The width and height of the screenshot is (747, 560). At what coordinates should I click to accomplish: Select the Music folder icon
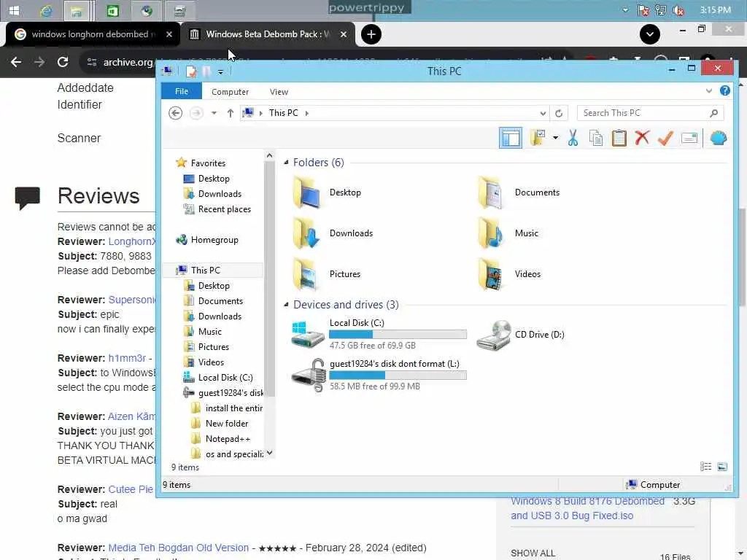pos(491,233)
